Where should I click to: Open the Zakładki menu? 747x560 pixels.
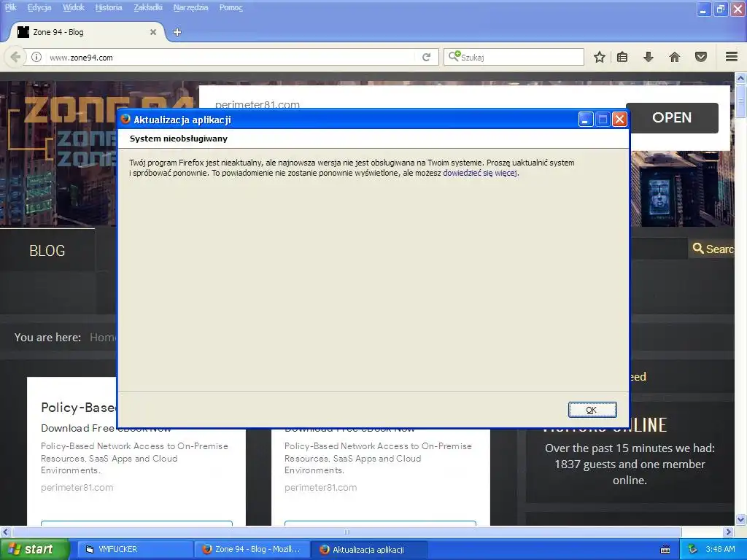coord(147,7)
